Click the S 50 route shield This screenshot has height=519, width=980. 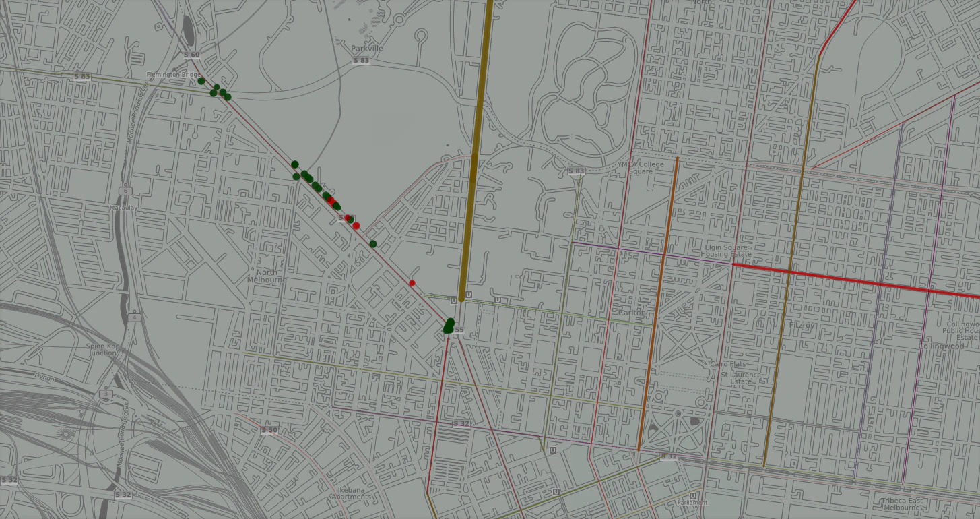269,430
